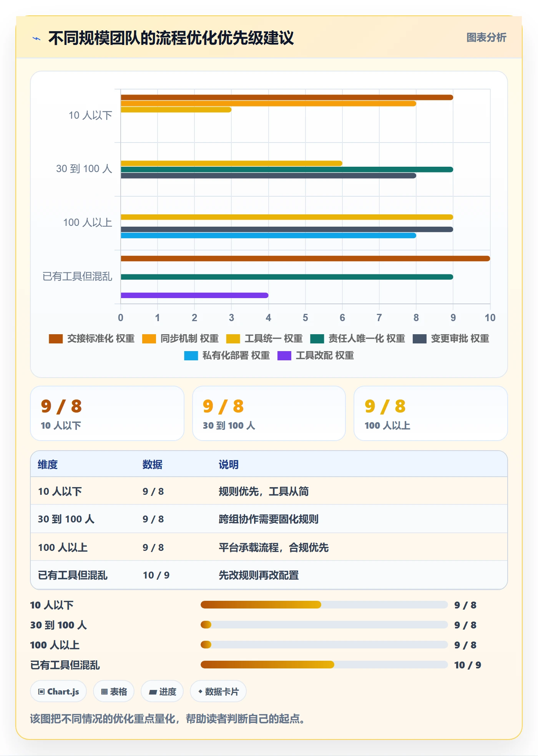Toggle the 责任人唯一化 权重 legend entry
Viewport: 538px width, 756px height.
coord(357,338)
